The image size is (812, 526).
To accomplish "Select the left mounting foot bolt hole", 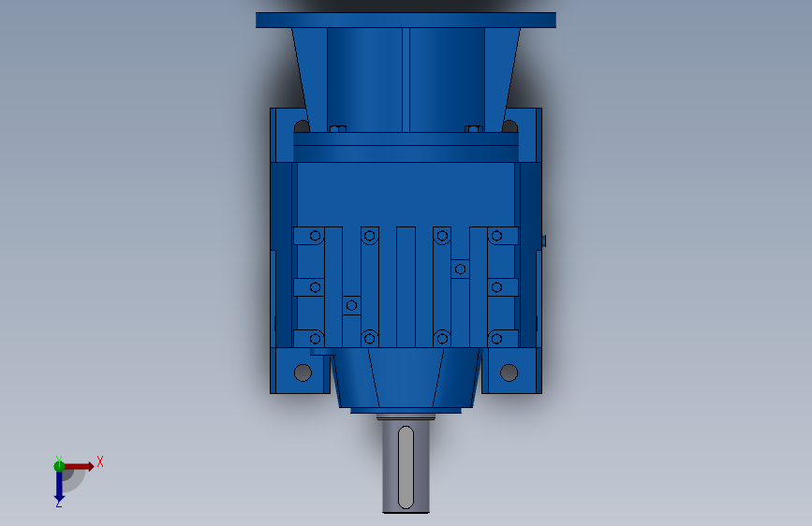I will point(303,373).
